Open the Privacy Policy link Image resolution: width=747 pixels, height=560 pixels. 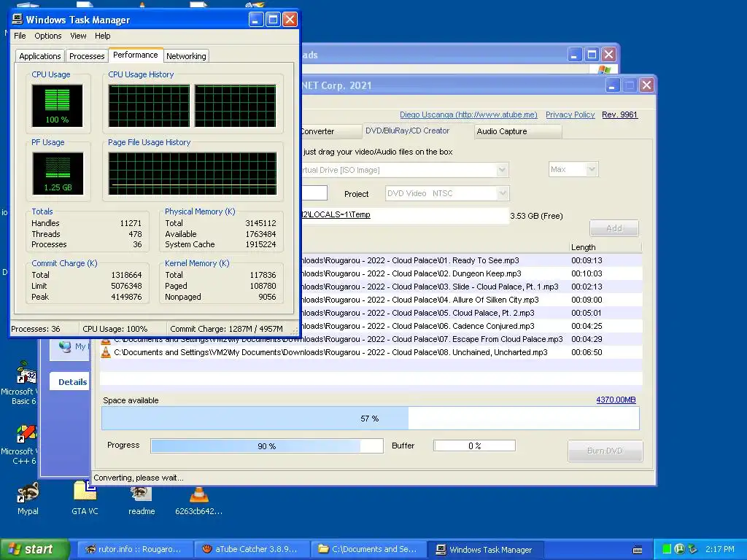pyautogui.click(x=570, y=114)
